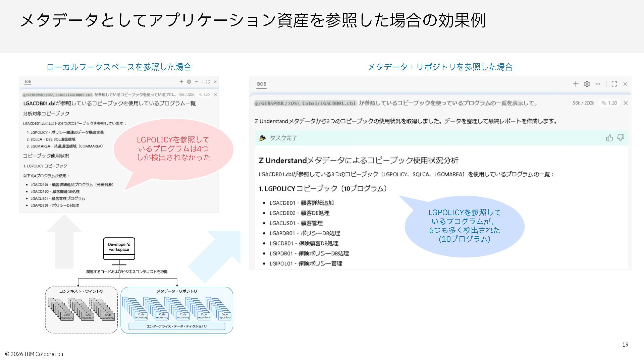Click the エンタープライズ・データ・ディクショナリ box
The image size is (644, 362).
pyautogui.click(x=177, y=326)
